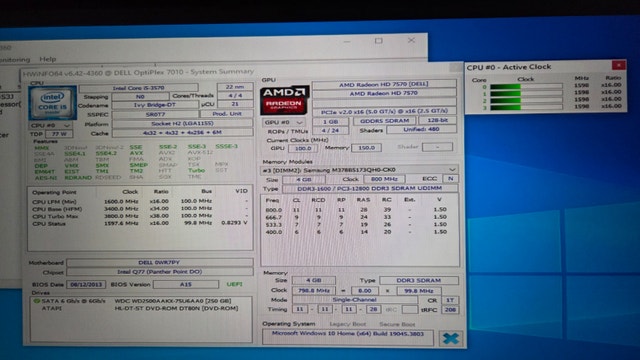Image resolution: width=640 pixels, height=360 pixels.
Task: Click the 128-bit bus width field
Action: pyautogui.click(x=438, y=120)
